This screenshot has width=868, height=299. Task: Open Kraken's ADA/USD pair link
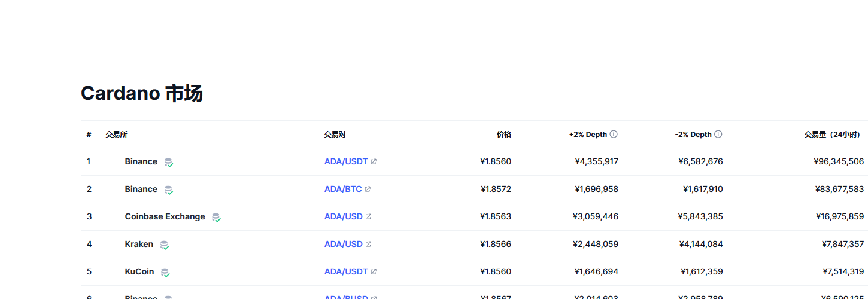pyautogui.click(x=343, y=245)
